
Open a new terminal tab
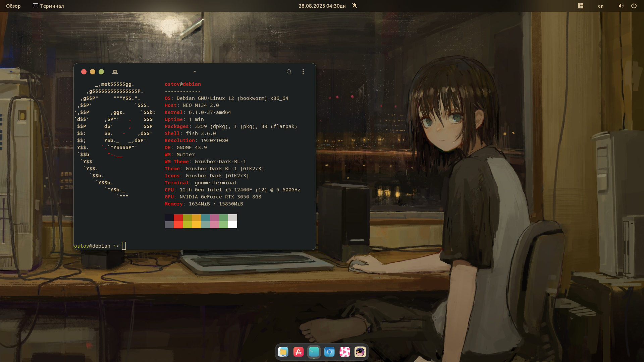pos(115,72)
